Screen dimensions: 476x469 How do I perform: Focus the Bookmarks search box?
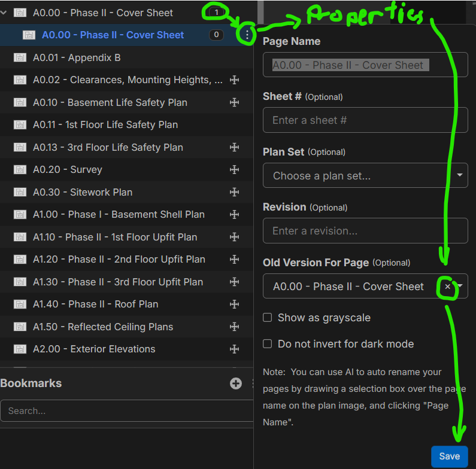(126, 411)
